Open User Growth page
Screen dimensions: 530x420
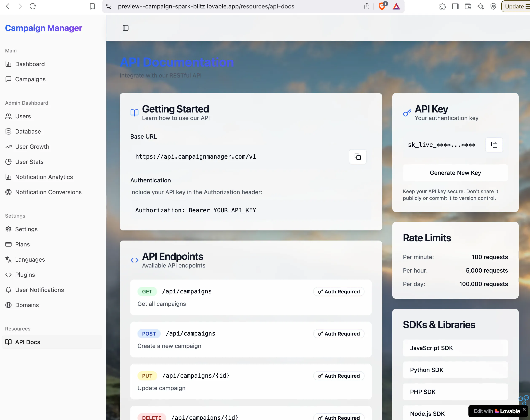[52, 147]
